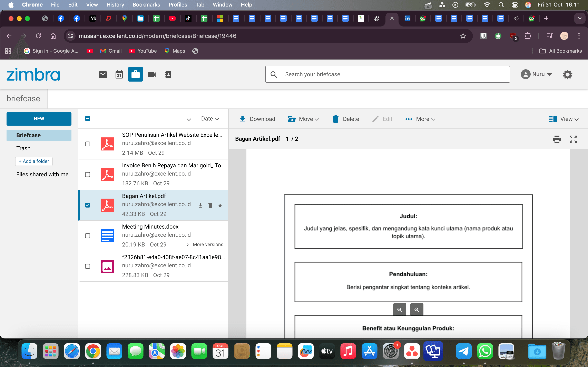Open Zimbra settings gear
The height and width of the screenshot is (367, 588).
(568, 74)
